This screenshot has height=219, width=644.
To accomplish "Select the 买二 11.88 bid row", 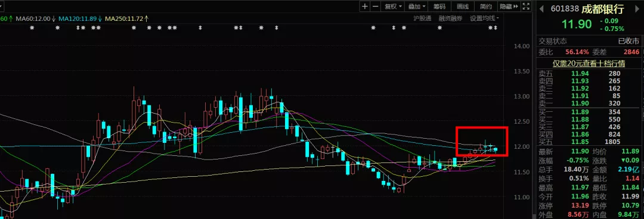I will point(589,120).
